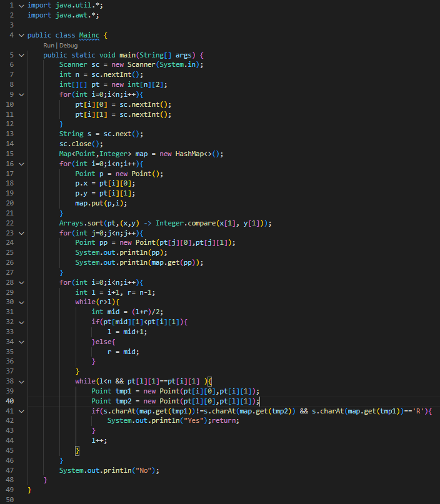Viewport: 440px width, 504px height.
Task: Click the 'R' character literal on line 41
Action: coord(419,411)
